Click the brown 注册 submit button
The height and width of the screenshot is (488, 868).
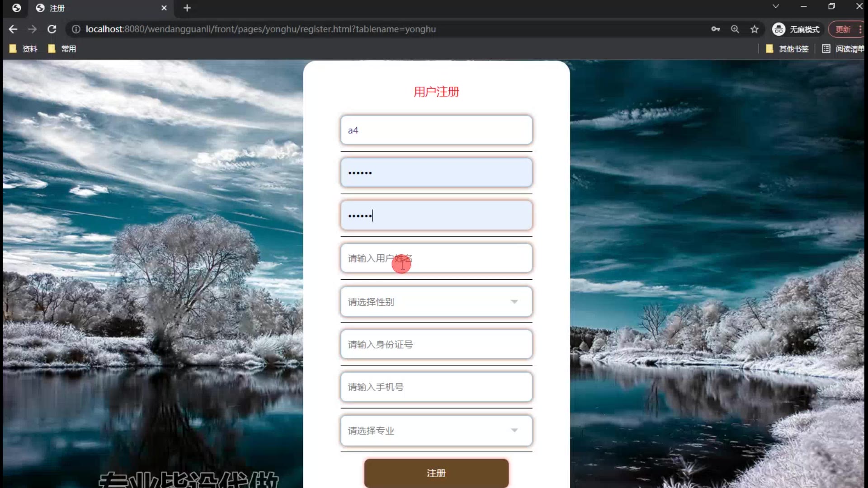pos(436,473)
